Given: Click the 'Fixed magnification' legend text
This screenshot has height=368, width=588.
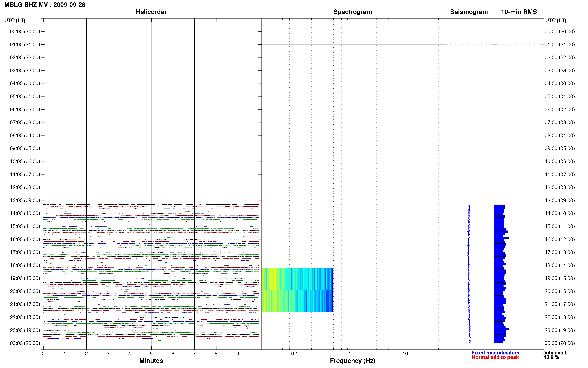Looking at the screenshot, I should point(495,353).
